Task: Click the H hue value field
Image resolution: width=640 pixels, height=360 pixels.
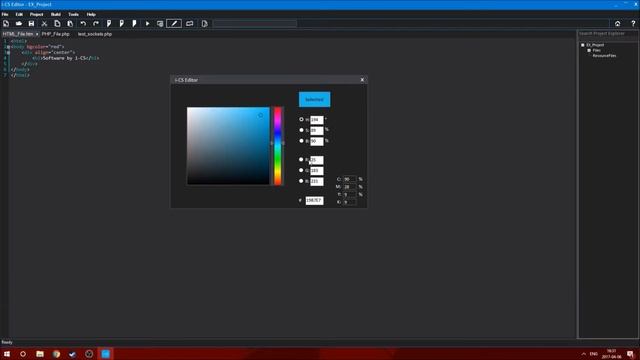Action: (x=317, y=120)
